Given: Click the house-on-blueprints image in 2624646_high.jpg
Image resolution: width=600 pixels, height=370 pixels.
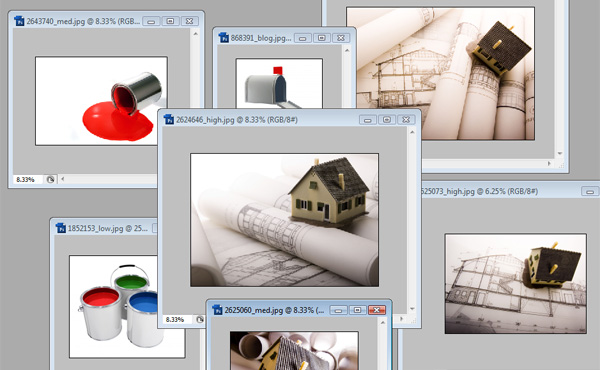Looking at the screenshot, I should [285, 220].
